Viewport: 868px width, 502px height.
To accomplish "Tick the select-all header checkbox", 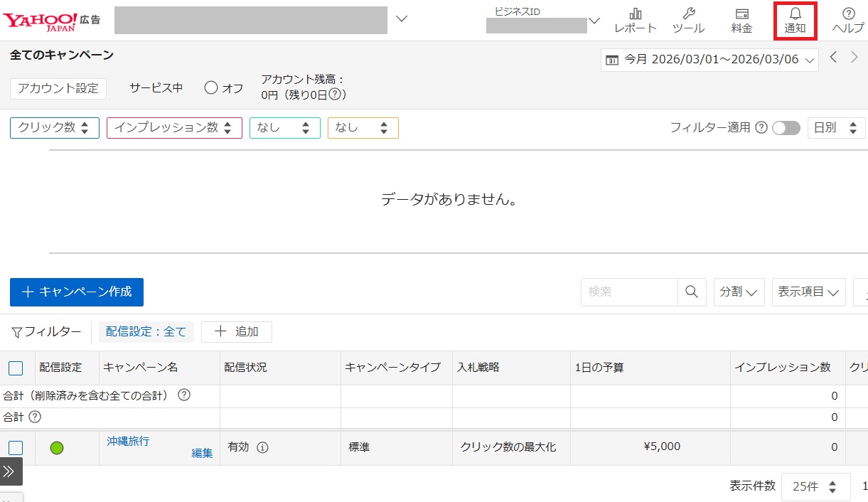I will click(x=16, y=368).
